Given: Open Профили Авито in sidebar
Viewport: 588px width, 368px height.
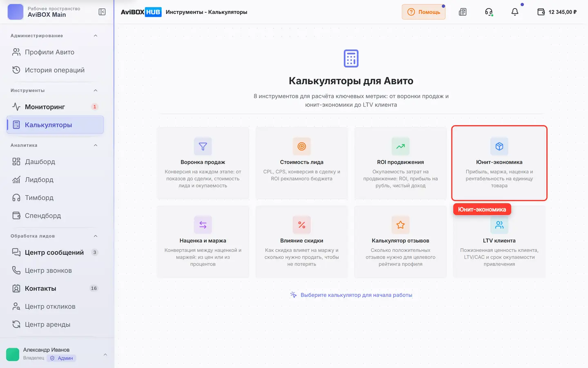Looking at the screenshot, I should [x=55, y=52].
